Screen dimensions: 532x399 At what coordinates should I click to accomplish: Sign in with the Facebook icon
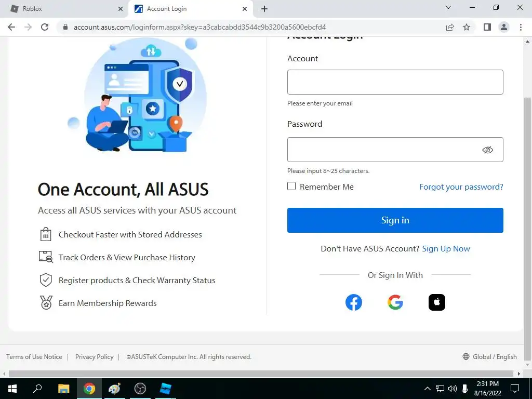(353, 302)
